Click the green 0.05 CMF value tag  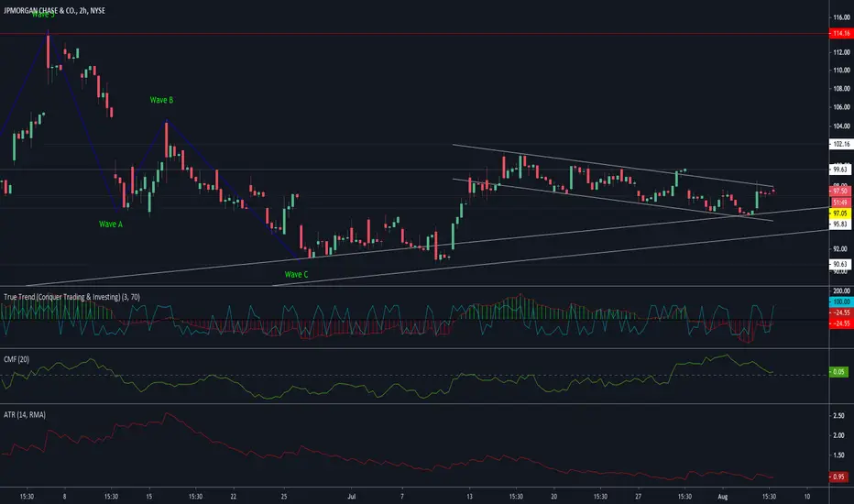(838, 372)
